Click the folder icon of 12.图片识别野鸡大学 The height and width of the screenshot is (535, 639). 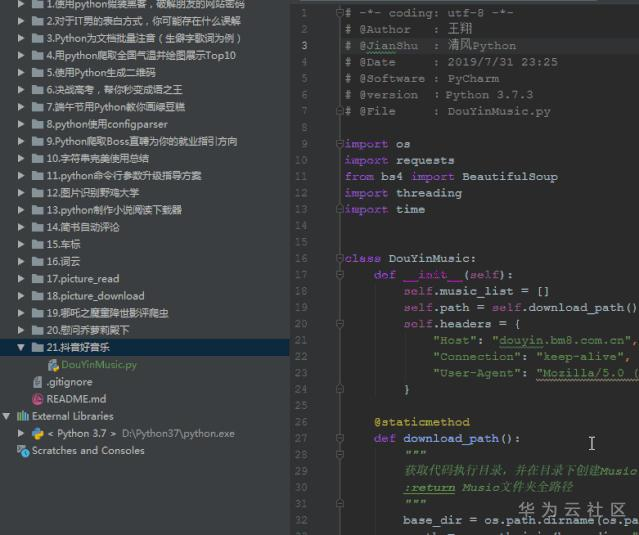coord(37,193)
